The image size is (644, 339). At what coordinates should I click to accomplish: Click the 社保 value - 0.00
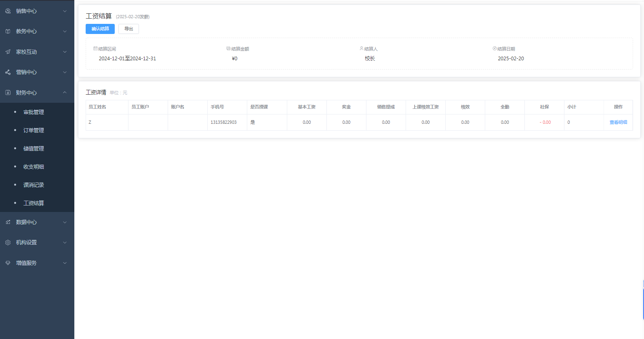click(545, 122)
